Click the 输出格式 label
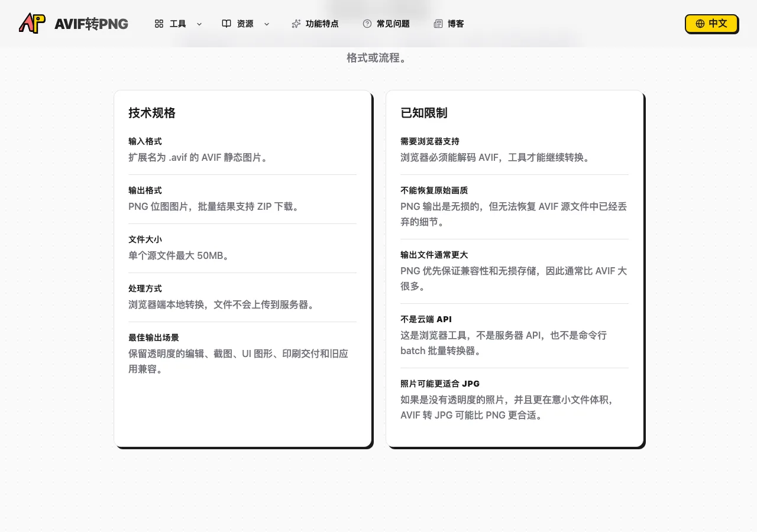757x532 pixels. pos(145,190)
